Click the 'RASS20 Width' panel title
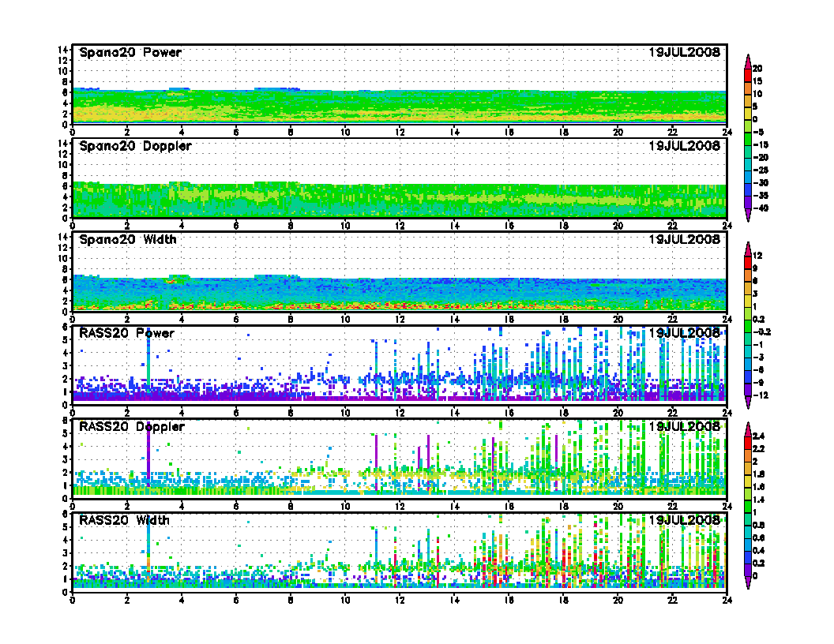Image resolution: width=834 pixels, height=644 pixels. coord(124,520)
